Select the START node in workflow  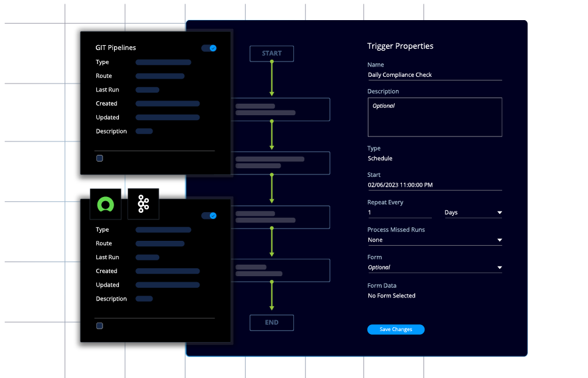tap(271, 54)
